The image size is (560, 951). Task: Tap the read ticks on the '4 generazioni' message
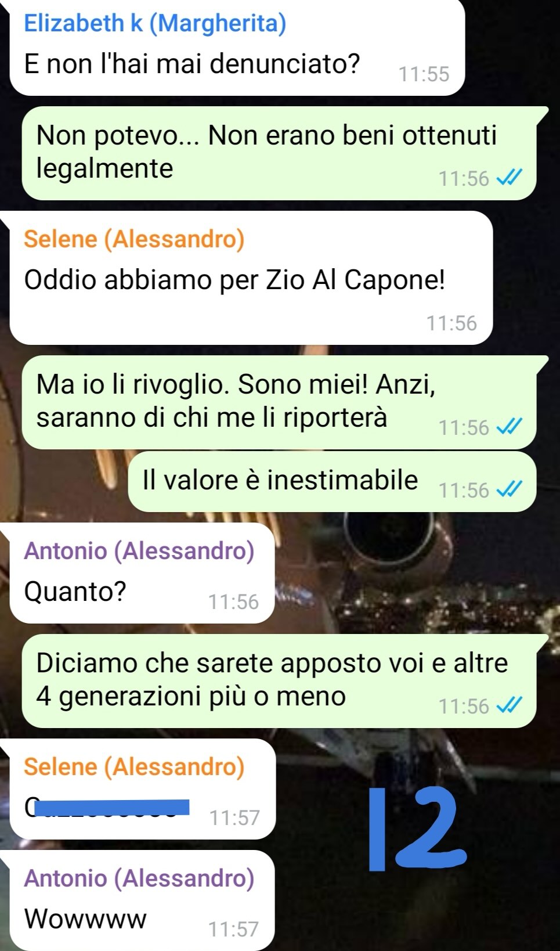click(511, 705)
